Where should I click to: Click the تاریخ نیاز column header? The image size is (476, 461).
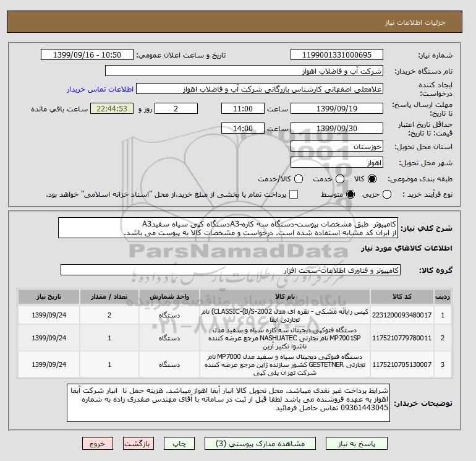(x=49, y=296)
